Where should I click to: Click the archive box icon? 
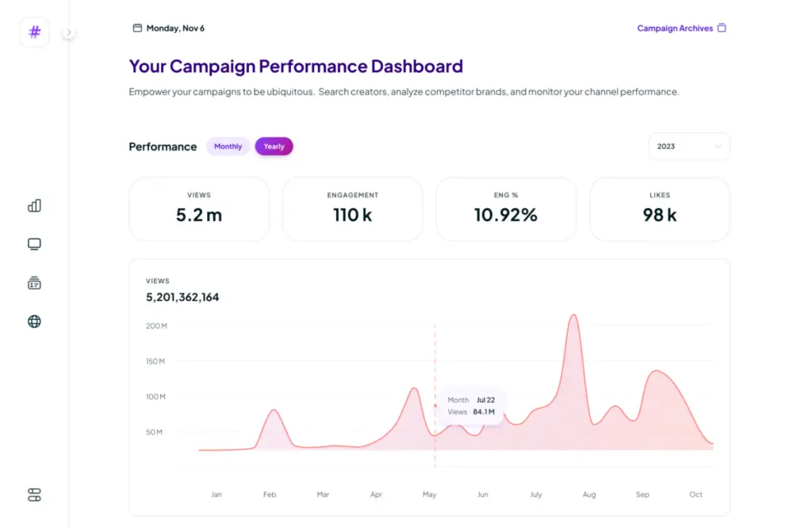coord(722,28)
